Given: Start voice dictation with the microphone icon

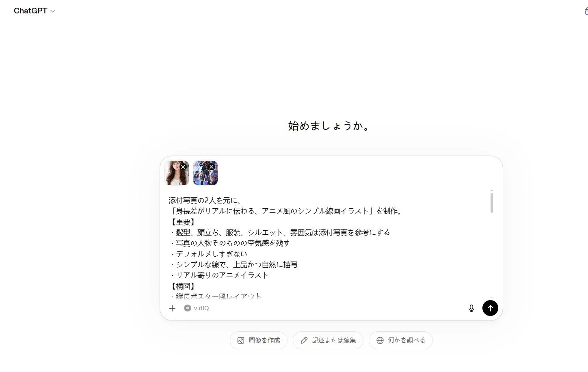Looking at the screenshot, I should click(471, 308).
